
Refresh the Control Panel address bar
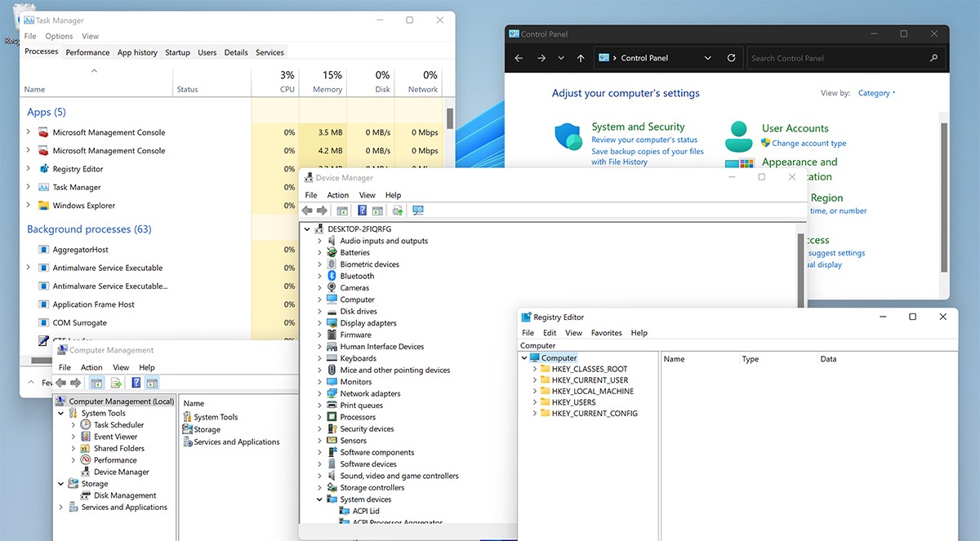pos(731,58)
